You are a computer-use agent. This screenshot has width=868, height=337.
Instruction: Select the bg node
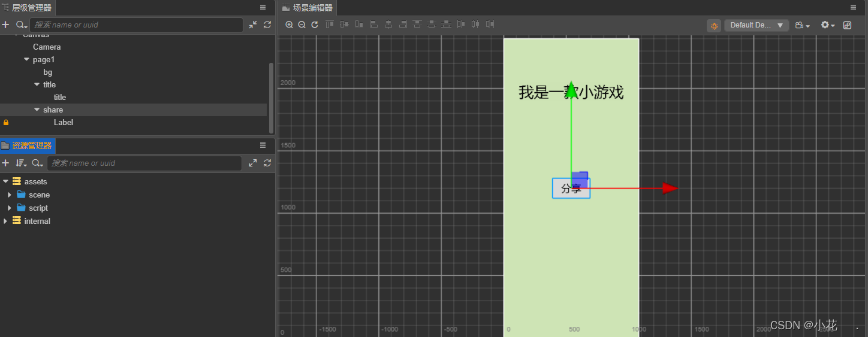(x=48, y=72)
